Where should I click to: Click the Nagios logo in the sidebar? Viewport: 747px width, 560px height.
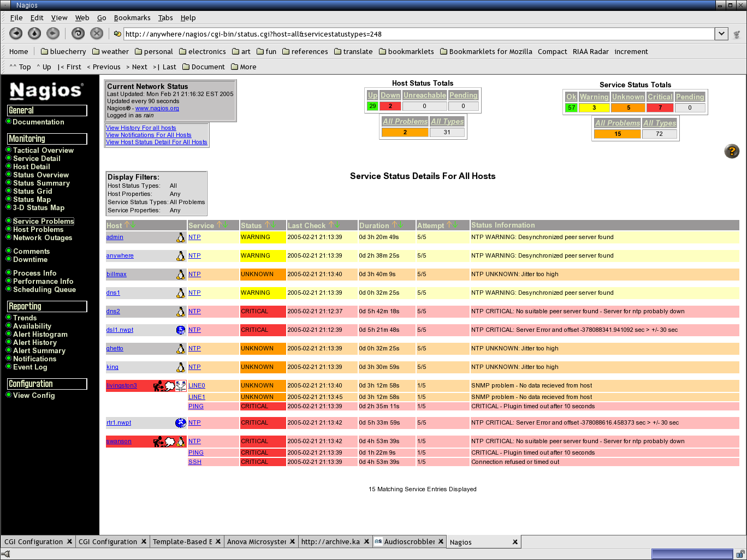(46, 91)
